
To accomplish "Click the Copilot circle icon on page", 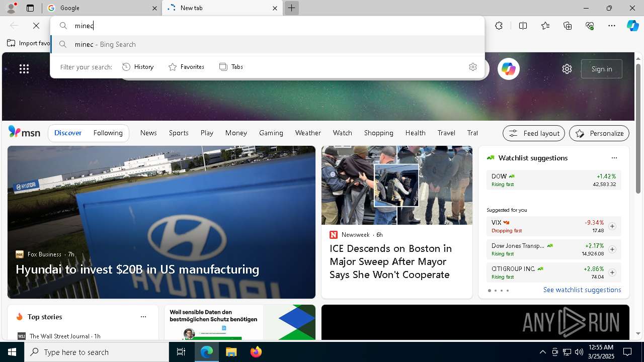I will [x=508, y=69].
